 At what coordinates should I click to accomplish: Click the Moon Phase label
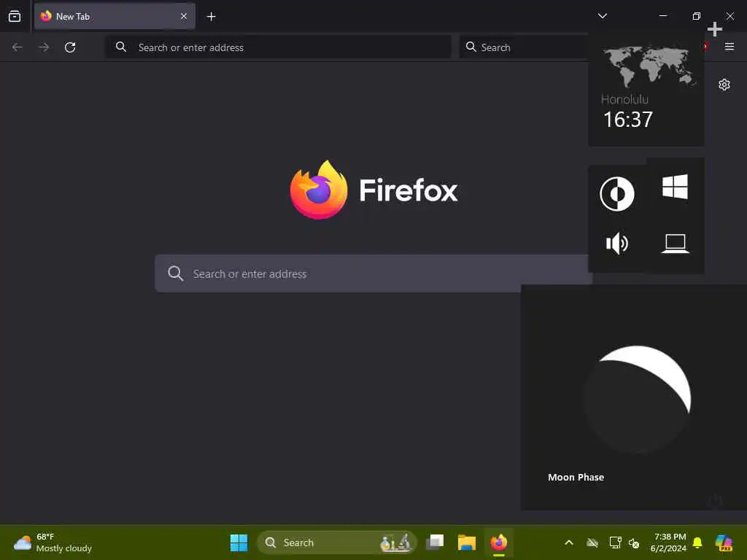[x=576, y=477]
